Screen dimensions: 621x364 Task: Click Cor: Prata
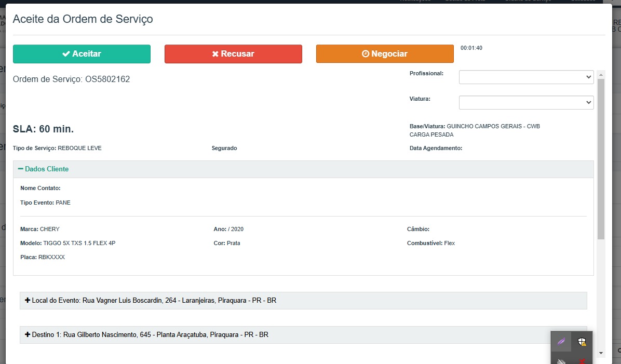(227, 243)
